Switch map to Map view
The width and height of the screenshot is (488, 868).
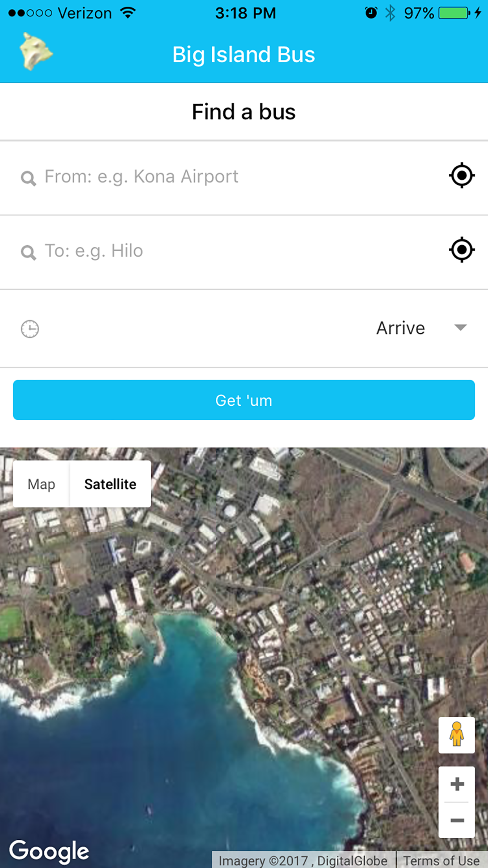pyautogui.click(x=41, y=484)
